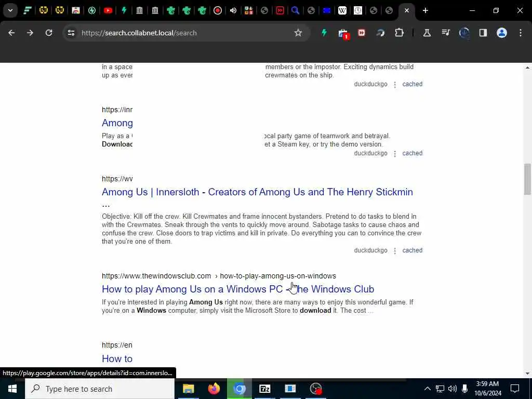Click the gray curved arrow extension icon
This screenshot has height=399, width=532.
tap(380, 33)
